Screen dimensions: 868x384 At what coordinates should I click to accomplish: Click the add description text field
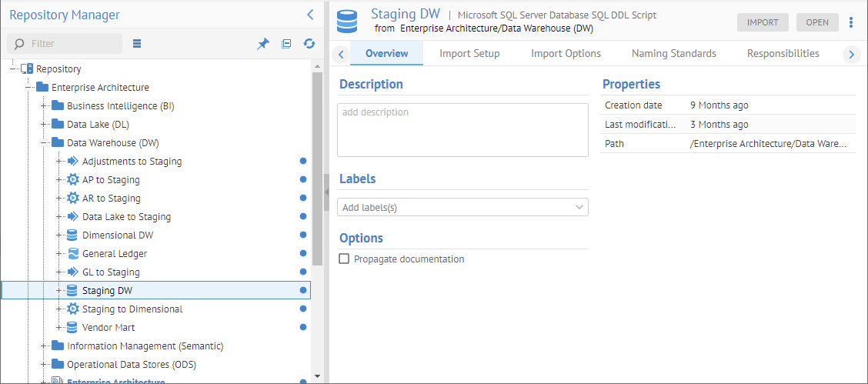tap(462, 130)
